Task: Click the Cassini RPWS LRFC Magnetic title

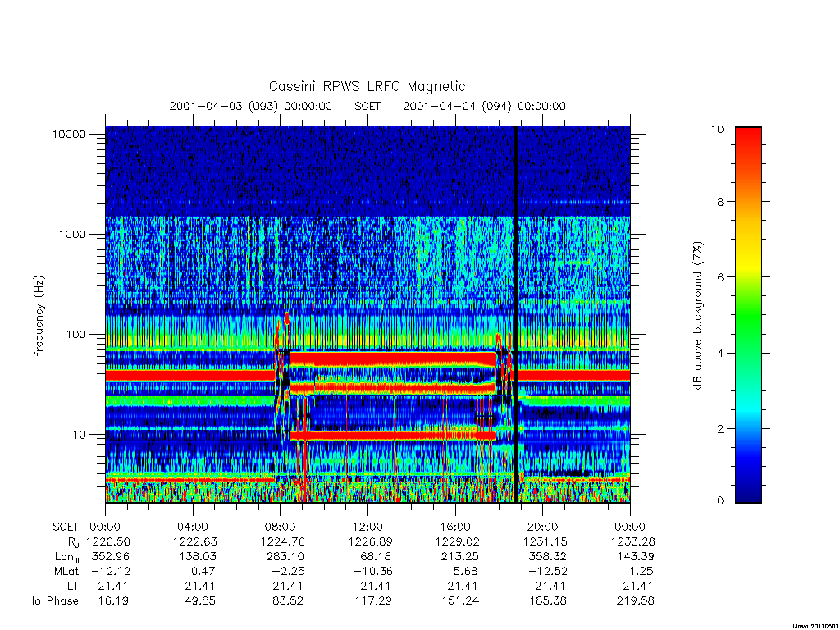Action: tap(367, 86)
